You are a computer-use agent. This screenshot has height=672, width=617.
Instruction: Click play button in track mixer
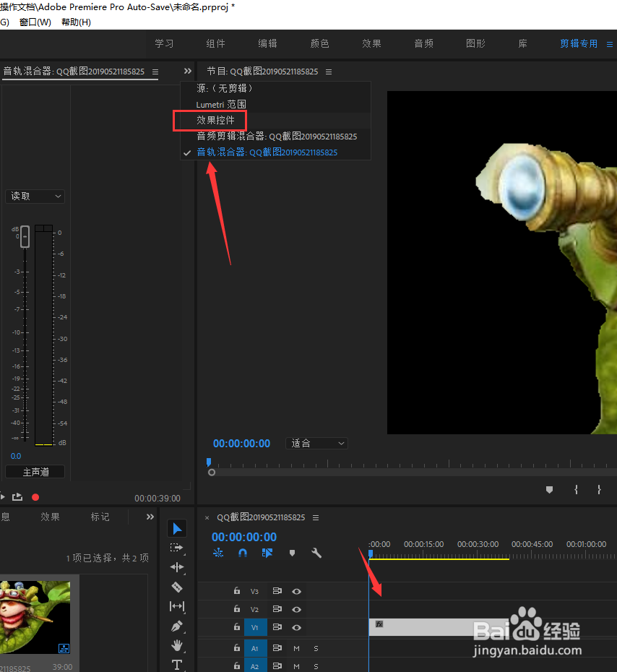3,497
